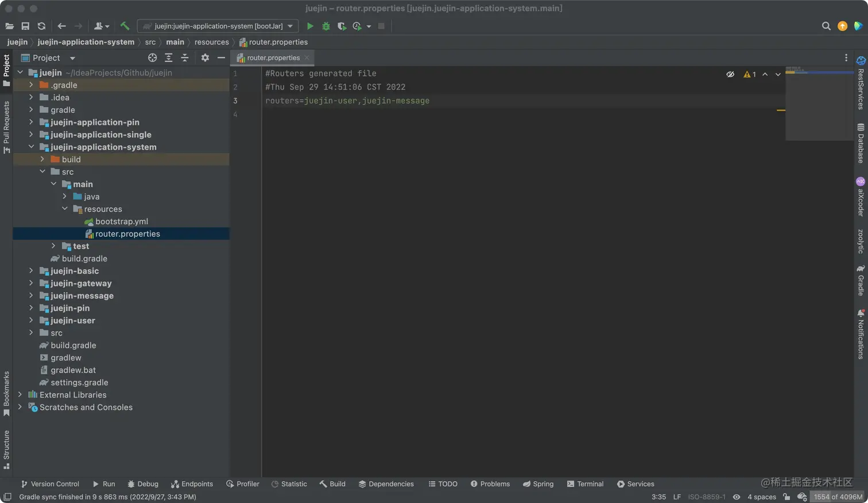The width and height of the screenshot is (868, 503).
Task: Toggle the Structure side tab
Action: (6, 450)
